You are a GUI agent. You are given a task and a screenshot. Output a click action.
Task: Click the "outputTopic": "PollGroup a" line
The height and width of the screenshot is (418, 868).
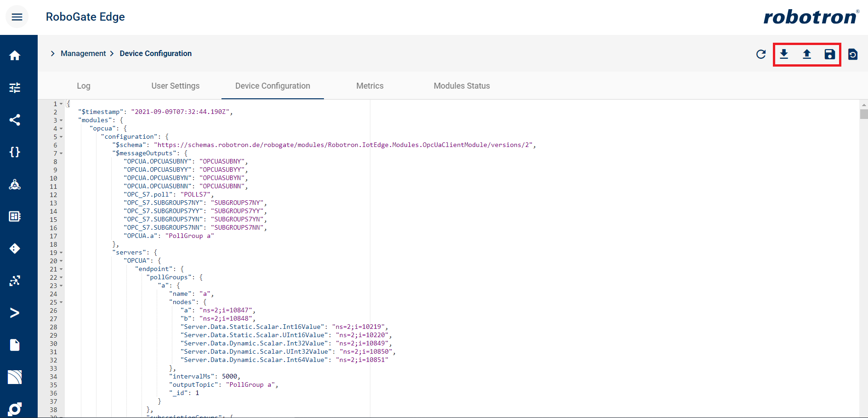tap(224, 384)
